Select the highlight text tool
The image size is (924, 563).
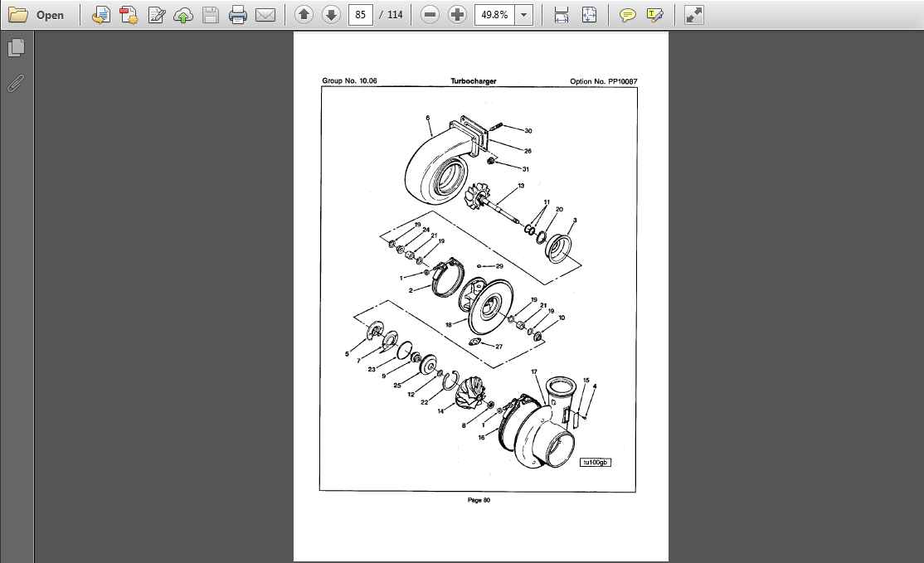pyautogui.click(x=654, y=15)
